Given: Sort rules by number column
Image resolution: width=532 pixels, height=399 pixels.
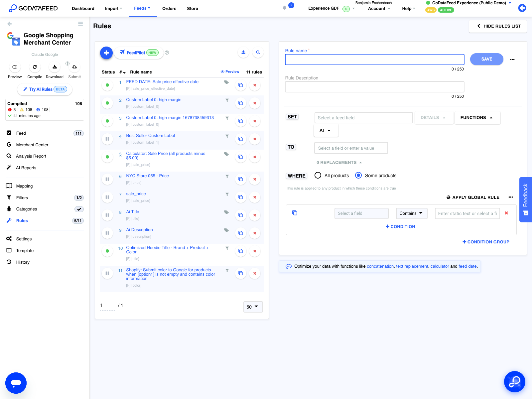Looking at the screenshot, I should [x=122, y=72].
